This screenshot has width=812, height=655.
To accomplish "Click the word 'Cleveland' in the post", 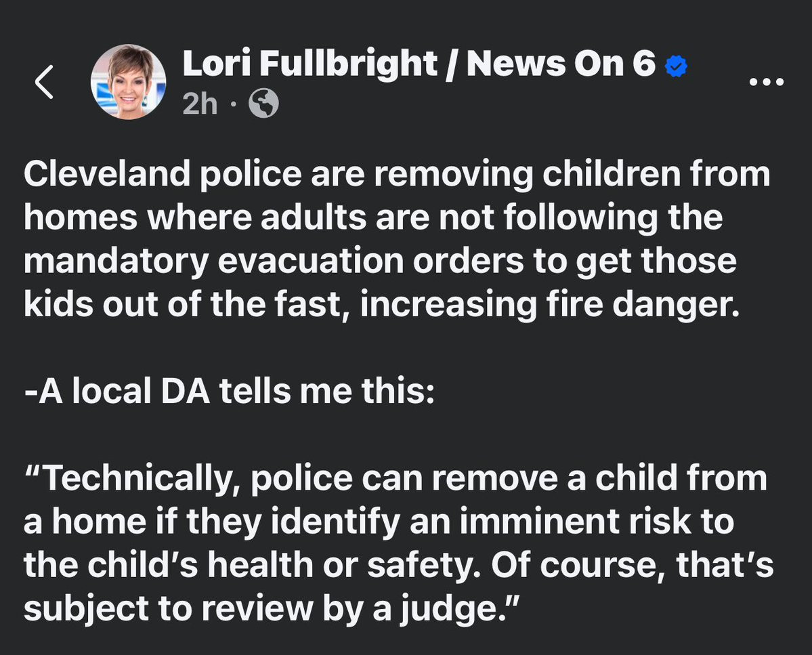I will pos(107,174).
